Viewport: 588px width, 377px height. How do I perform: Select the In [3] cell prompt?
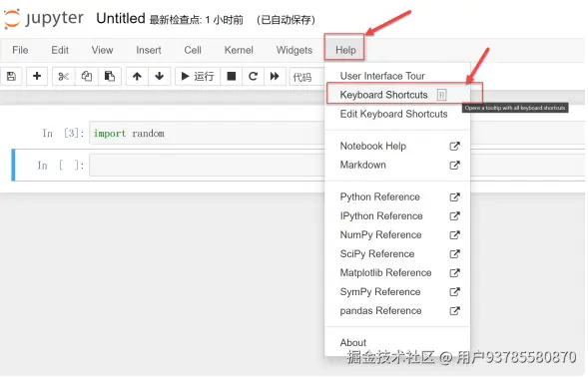[63, 133]
